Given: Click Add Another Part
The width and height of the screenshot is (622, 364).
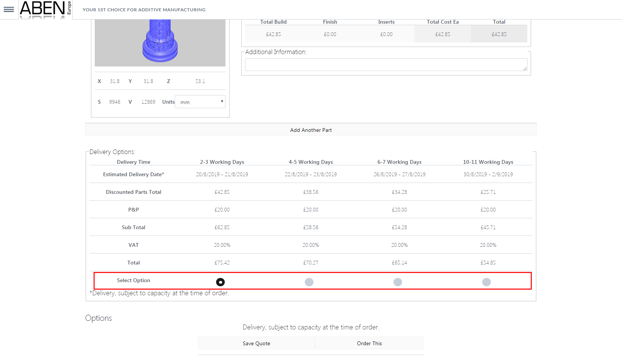Looking at the screenshot, I should tap(311, 130).
